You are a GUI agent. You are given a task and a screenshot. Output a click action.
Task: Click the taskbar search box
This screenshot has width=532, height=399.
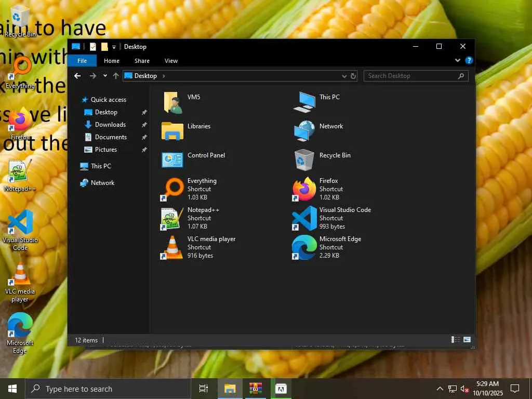(108, 389)
